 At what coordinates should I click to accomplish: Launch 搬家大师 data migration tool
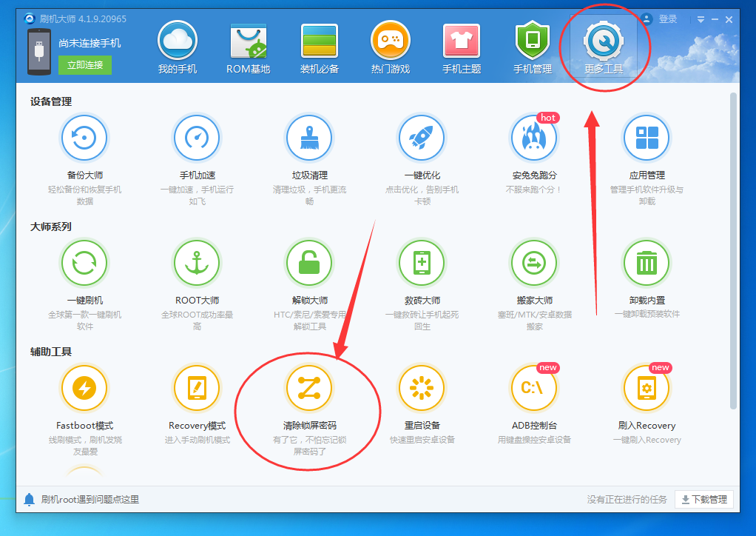point(533,263)
